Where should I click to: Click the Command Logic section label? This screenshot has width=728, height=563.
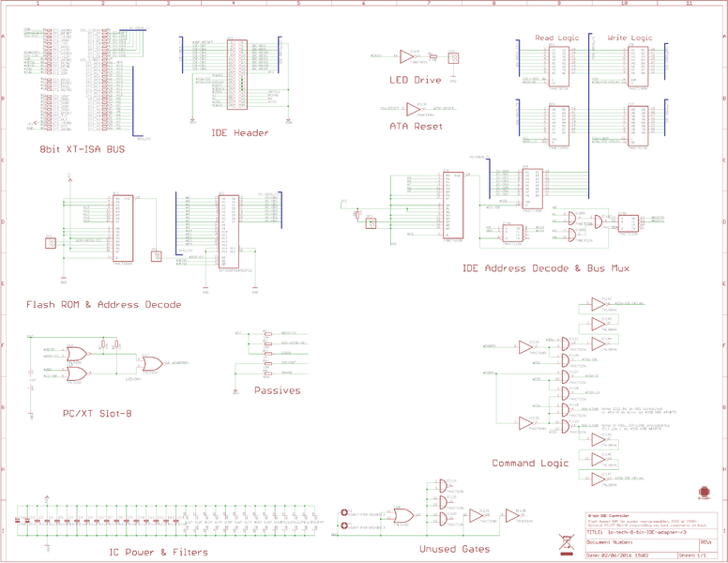point(530,464)
